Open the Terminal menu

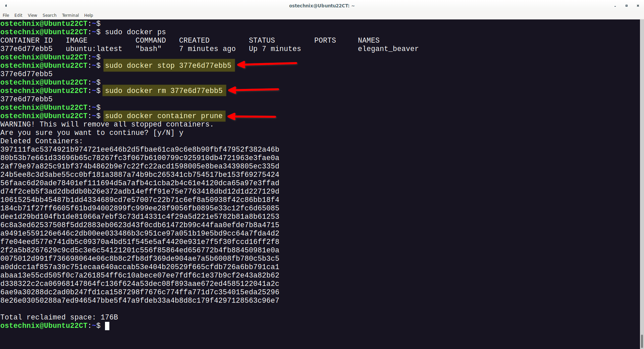(70, 15)
